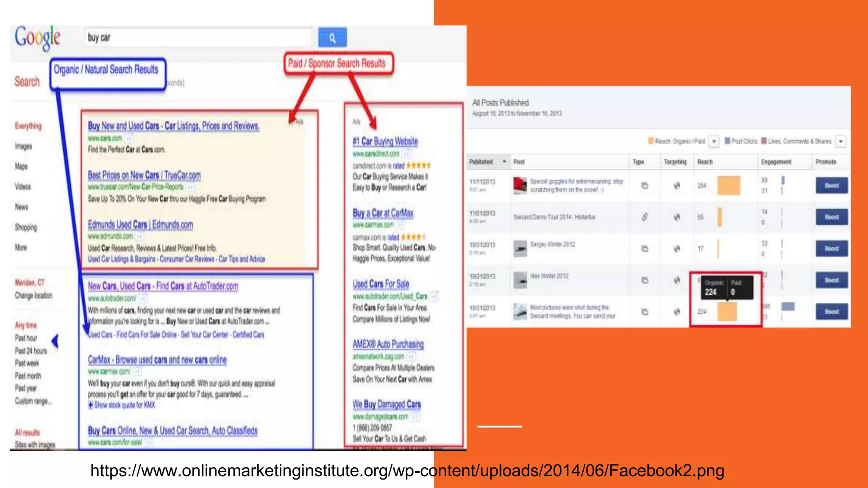This screenshot has height=488, width=868.
Task: Boost the 'Most pictures were shot' post
Action: (x=832, y=312)
